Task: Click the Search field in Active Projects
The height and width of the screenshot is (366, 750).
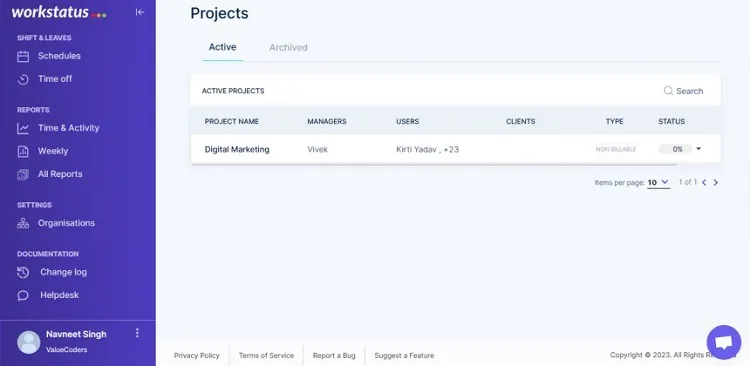Action: [x=684, y=91]
